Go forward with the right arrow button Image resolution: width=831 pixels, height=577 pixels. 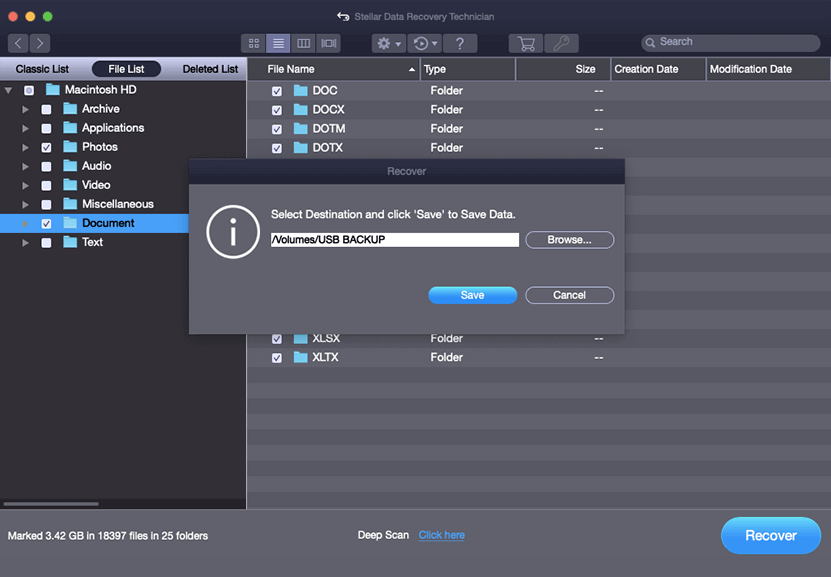[40, 43]
